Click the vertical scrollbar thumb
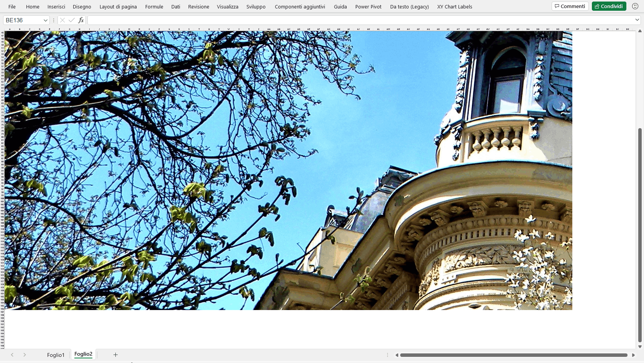 [640, 235]
